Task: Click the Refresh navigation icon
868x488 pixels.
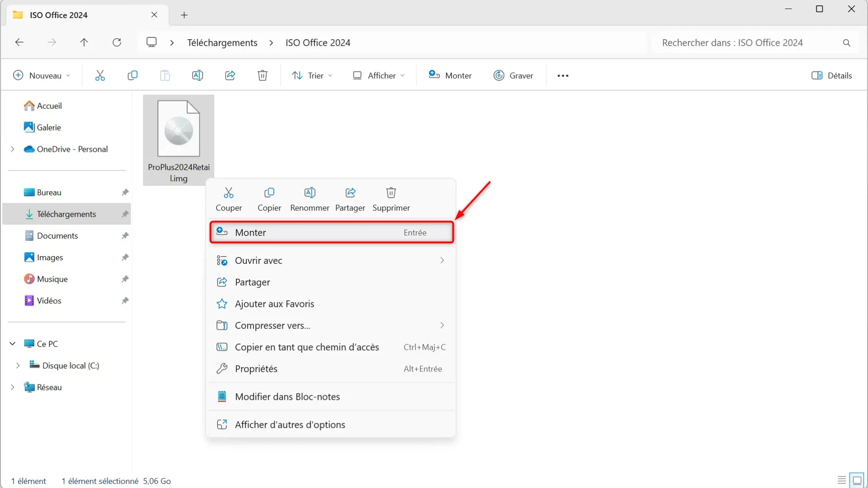Action: pyautogui.click(x=117, y=42)
